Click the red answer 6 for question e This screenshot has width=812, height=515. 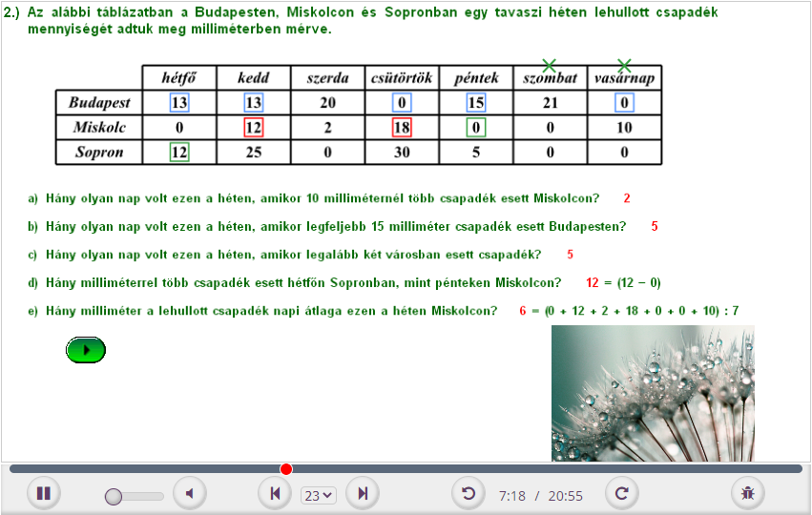pos(523,311)
